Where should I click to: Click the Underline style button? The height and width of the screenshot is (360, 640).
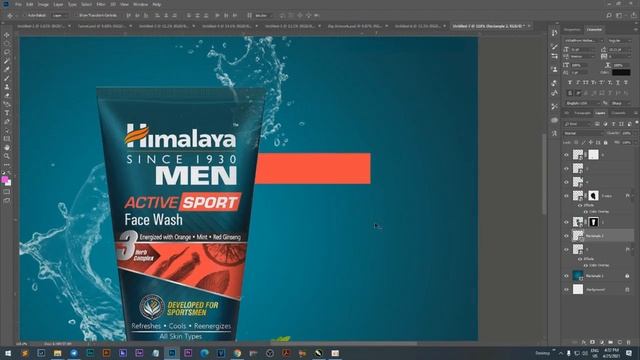[x=618, y=82]
